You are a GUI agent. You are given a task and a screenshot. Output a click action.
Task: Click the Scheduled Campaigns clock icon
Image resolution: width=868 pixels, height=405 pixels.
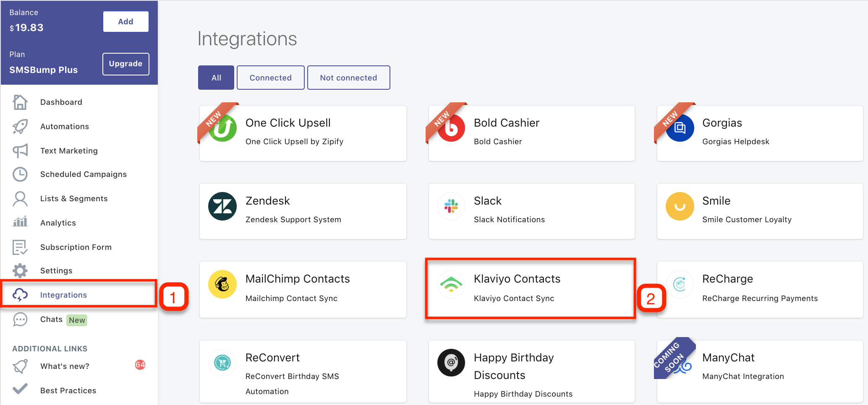(20, 174)
